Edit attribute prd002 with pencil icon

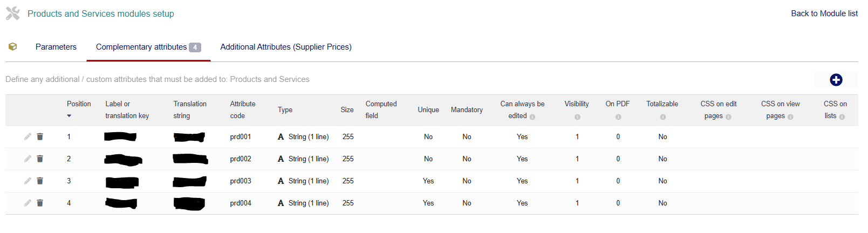28,159
